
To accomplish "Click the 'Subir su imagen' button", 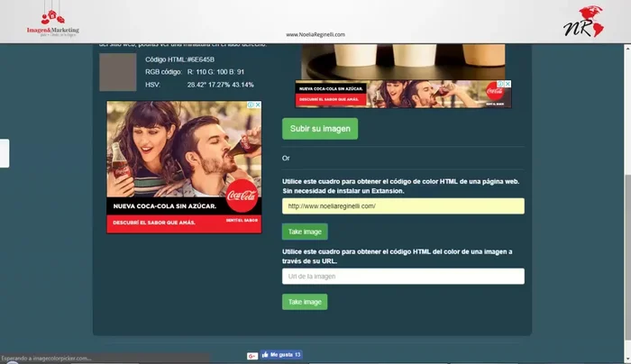I will (320, 129).
